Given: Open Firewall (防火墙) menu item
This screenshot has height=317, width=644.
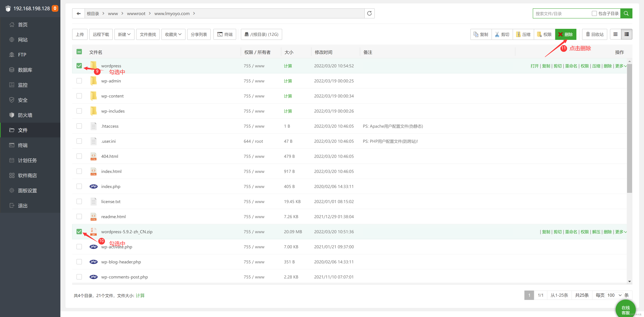Looking at the screenshot, I should 30,115.
